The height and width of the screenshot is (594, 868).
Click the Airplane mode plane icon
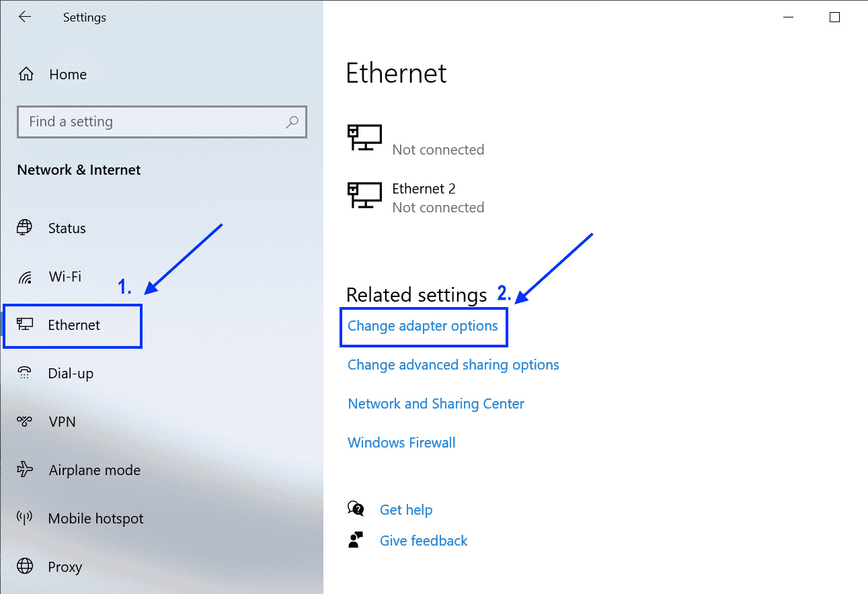pos(25,470)
